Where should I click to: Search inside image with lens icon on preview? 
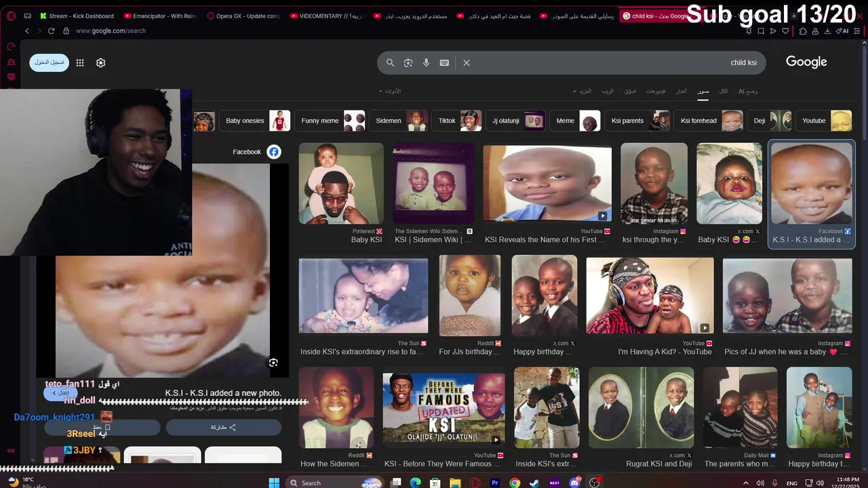coord(273,363)
